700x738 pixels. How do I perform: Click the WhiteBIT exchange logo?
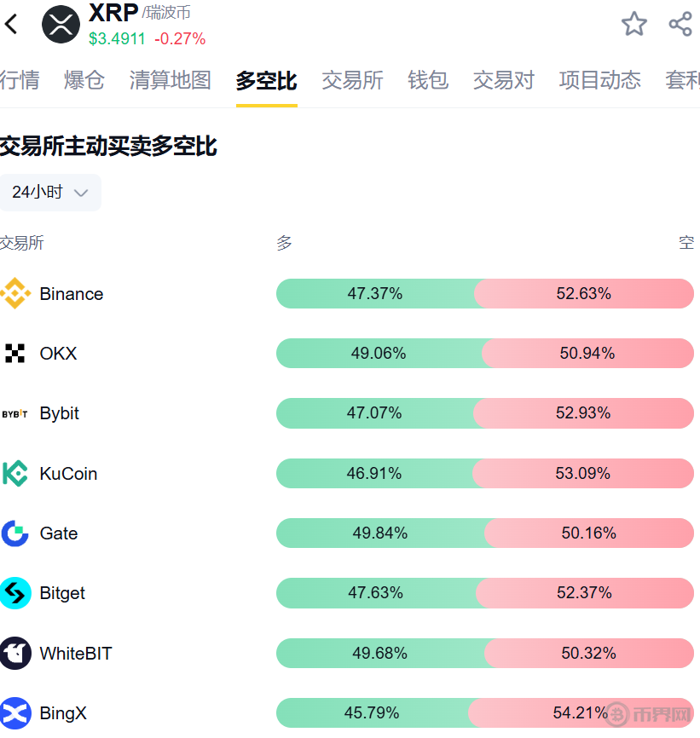15,654
